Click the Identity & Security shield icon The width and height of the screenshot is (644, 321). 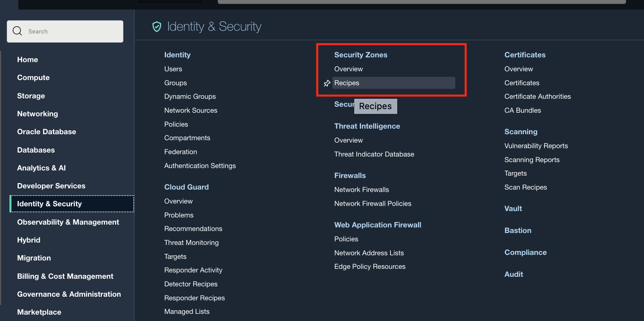[x=156, y=26]
